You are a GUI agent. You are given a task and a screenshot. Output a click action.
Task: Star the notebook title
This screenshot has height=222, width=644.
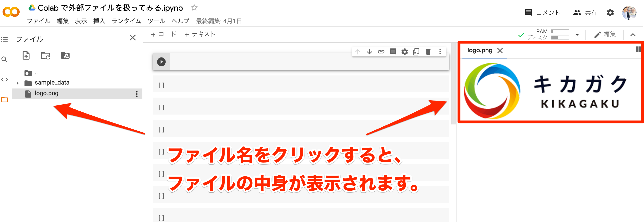click(x=194, y=8)
